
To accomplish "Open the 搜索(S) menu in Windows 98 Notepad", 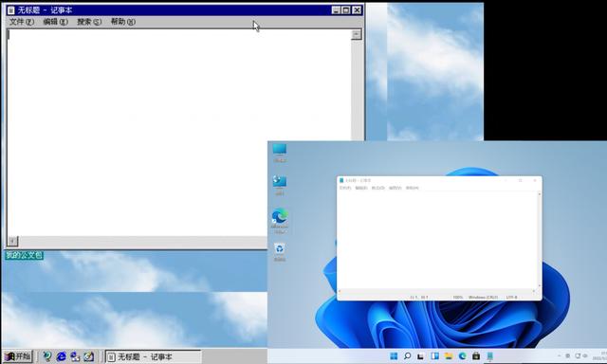I will click(89, 22).
